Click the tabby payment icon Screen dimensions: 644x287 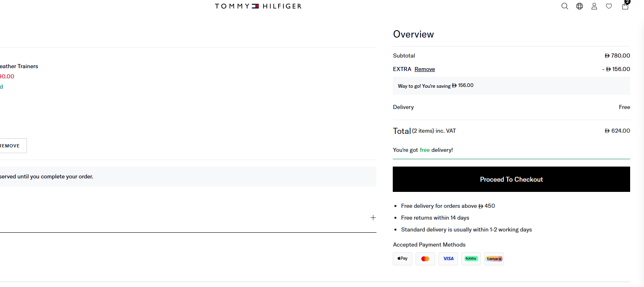tap(471, 258)
